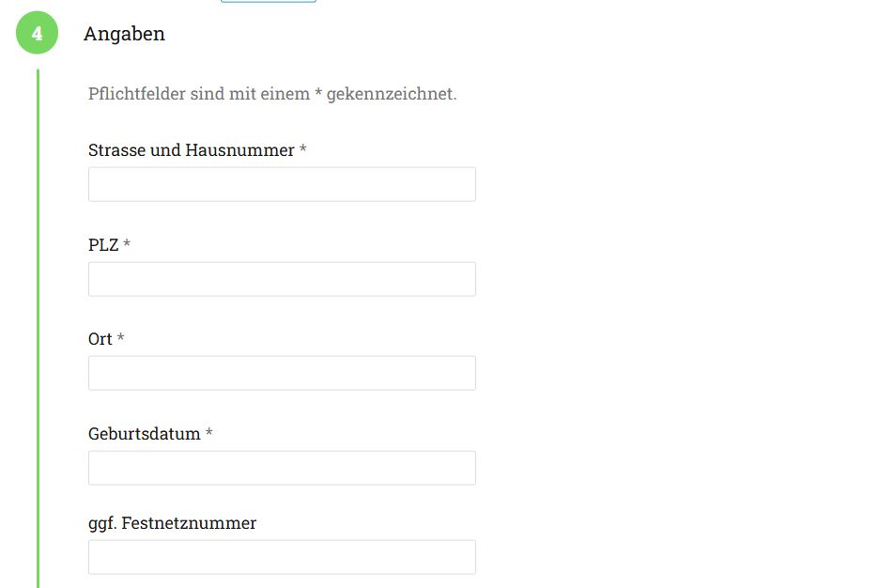Screen dimensions: 894x588
Task: Select the Ort input box
Action: [282, 373]
